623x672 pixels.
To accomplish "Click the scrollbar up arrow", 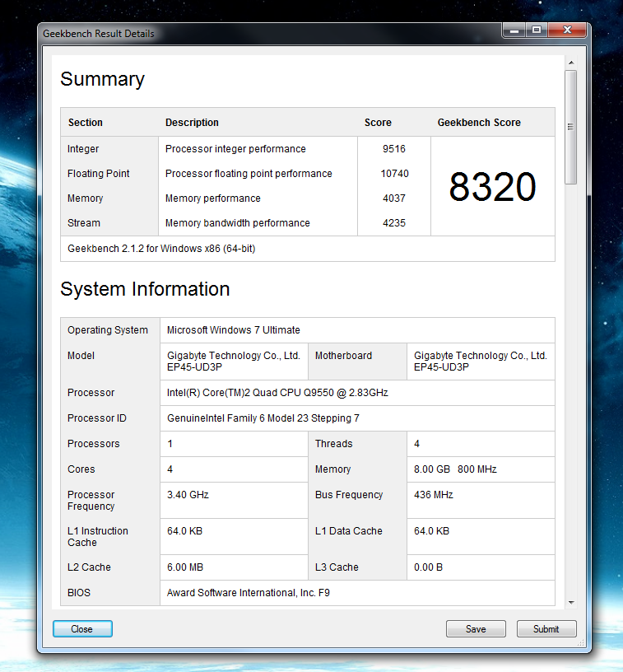I will click(571, 63).
